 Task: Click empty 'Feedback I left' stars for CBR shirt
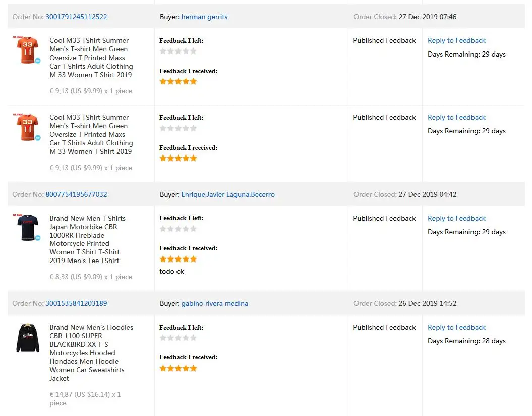click(178, 229)
